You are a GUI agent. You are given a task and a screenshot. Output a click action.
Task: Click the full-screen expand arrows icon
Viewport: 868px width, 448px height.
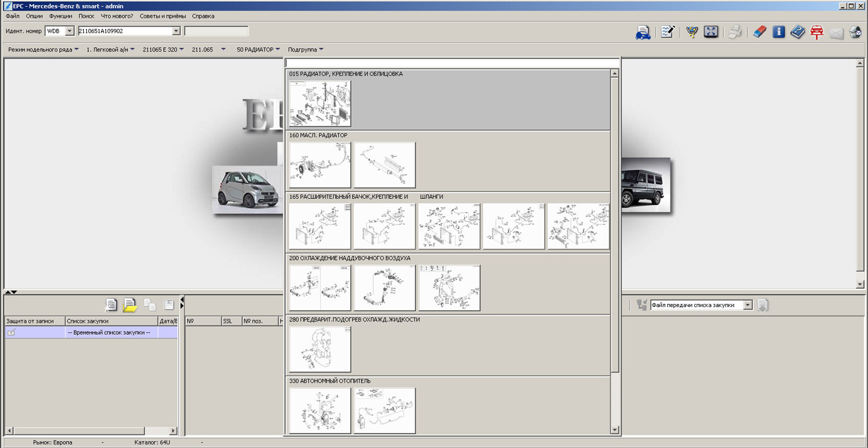(711, 32)
